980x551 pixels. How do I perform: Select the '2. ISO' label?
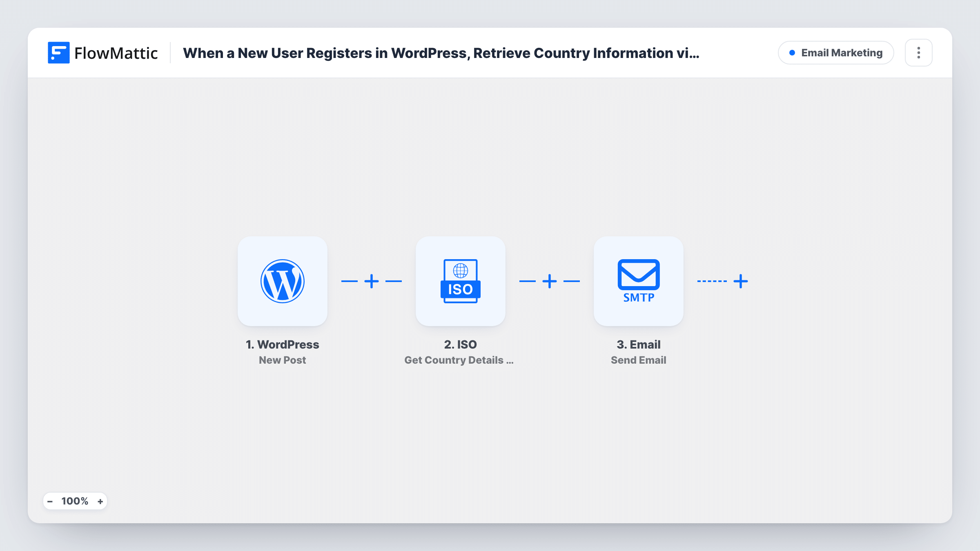coord(460,344)
